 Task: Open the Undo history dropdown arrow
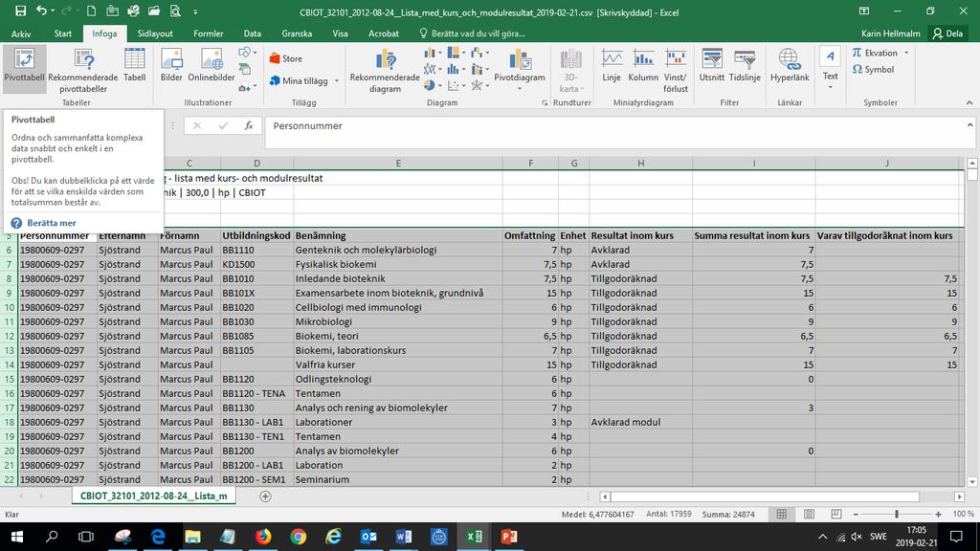[x=53, y=11]
